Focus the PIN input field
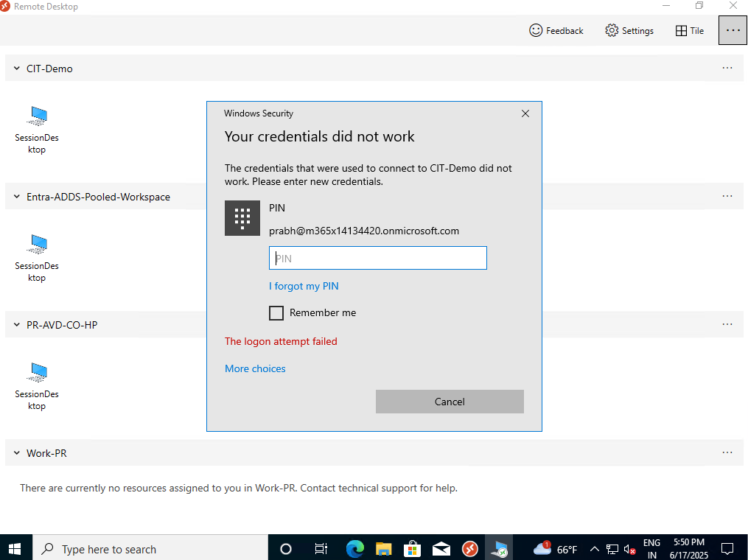The image size is (748, 560). point(378,258)
